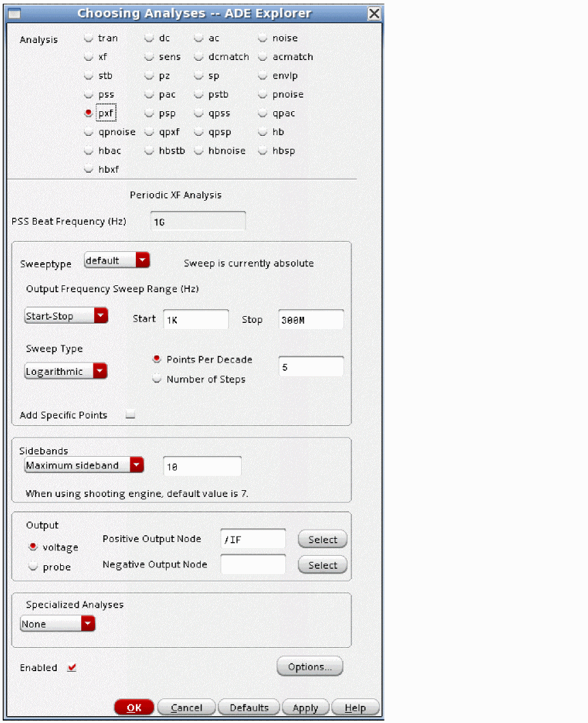
Task: Choose the stb analysis radio button
Action: [x=89, y=76]
